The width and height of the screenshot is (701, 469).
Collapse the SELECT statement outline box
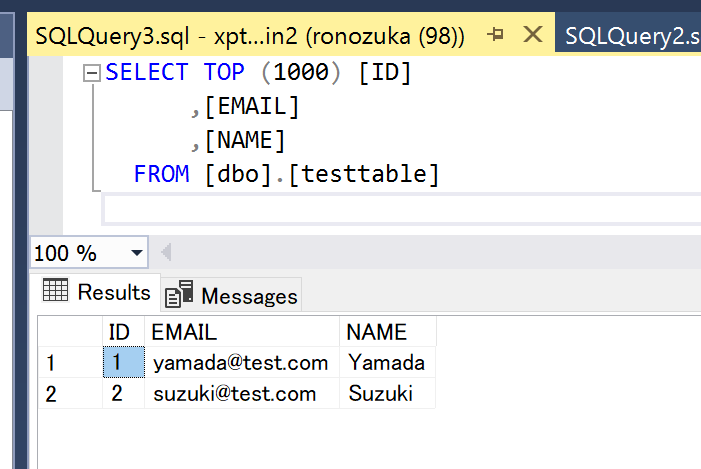click(x=93, y=73)
